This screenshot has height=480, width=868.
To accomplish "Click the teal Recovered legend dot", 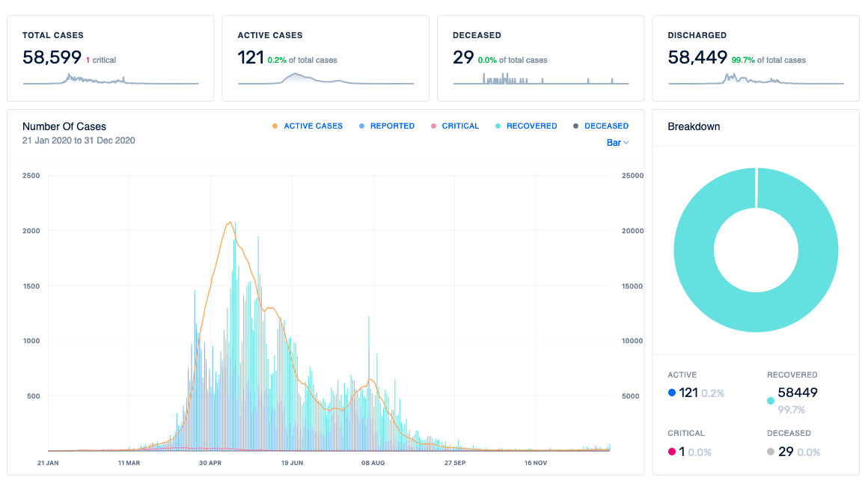I will pyautogui.click(x=498, y=126).
